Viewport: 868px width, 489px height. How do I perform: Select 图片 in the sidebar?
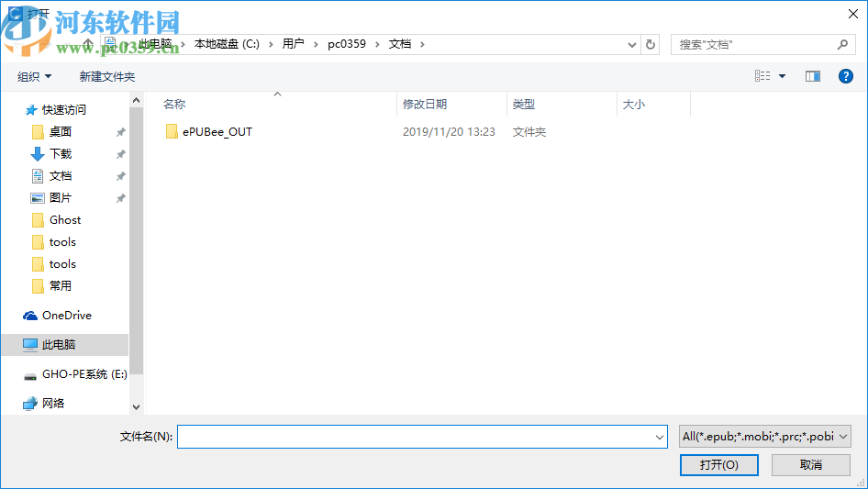[61, 197]
